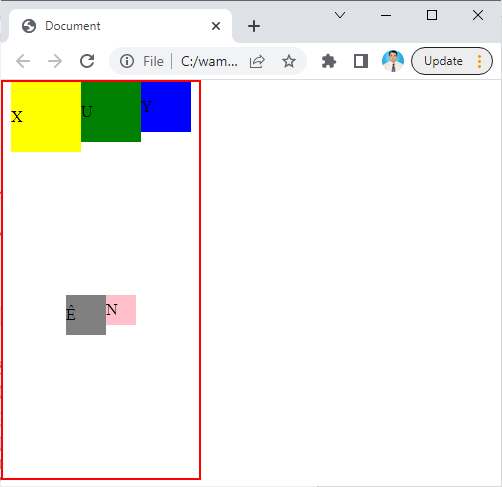Open the user profile avatar

point(393,61)
